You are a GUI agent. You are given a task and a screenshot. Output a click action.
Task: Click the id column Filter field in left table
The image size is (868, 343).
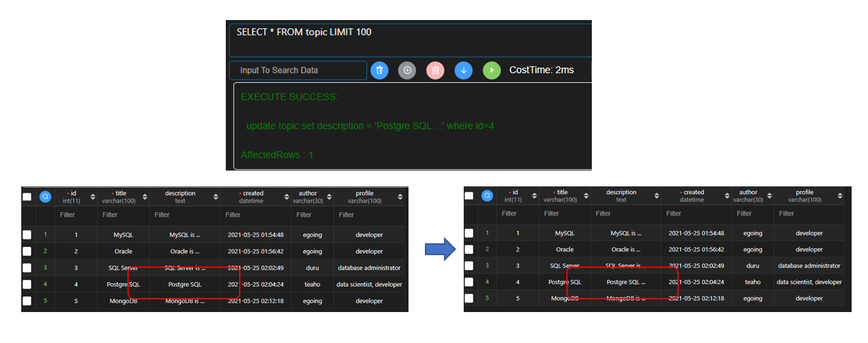76,215
